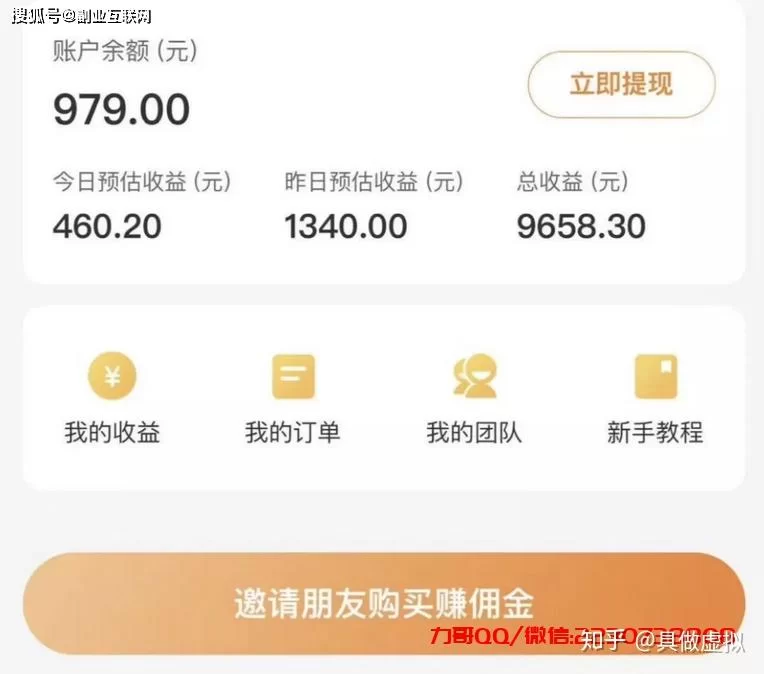Open the 新手教程 label
The height and width of the screenshot is (674, 764).
655,432
